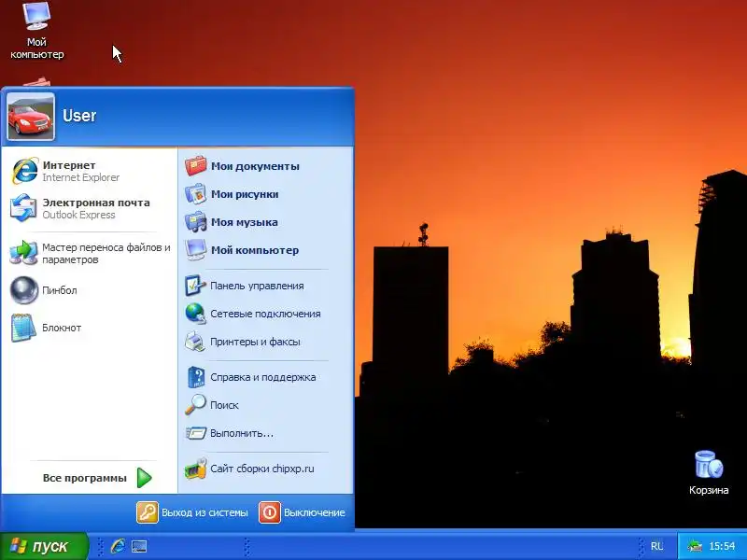747x560 pixels.
Task: Click the User name in the header
Action: tap(79, 116)
